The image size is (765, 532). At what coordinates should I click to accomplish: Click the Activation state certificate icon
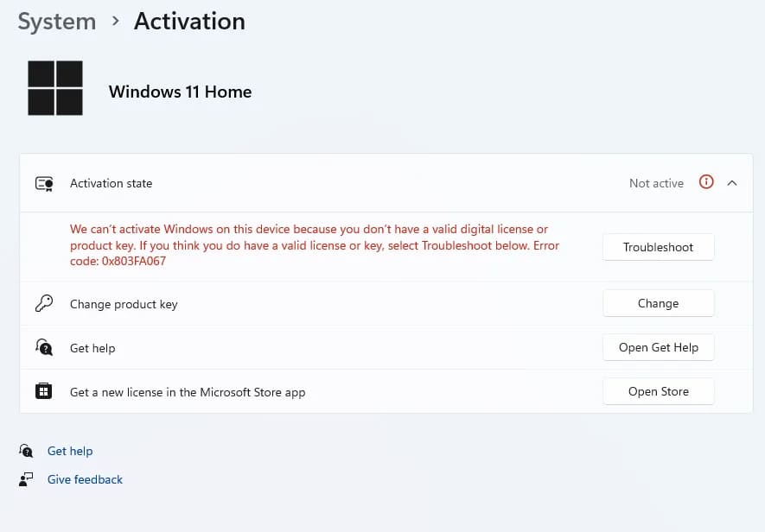44,184
